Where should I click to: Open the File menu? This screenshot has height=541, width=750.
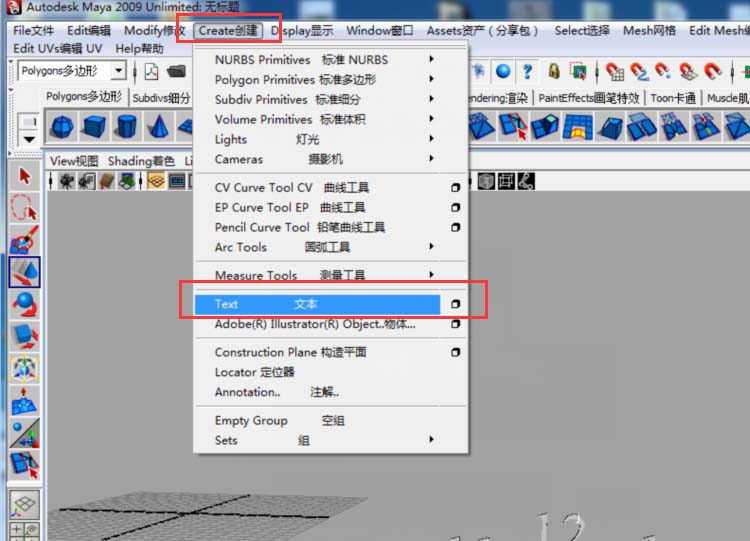pos(33,31)
